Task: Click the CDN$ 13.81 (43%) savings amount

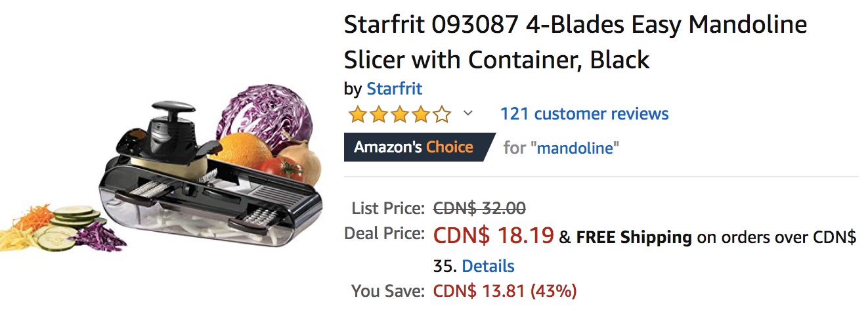Action: [504, 290]
